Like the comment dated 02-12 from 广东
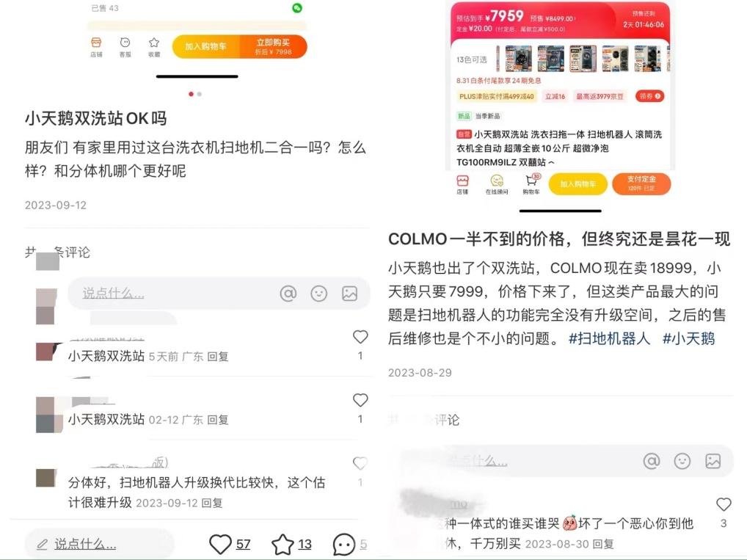The height and width of the screenshot is (560, 747). pos(360,400)
